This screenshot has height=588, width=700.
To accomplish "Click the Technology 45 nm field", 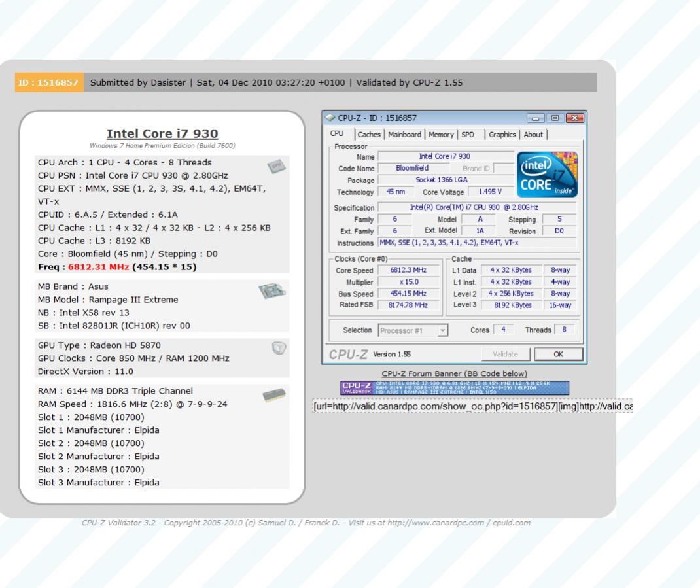I will click(x=396, y=192).
